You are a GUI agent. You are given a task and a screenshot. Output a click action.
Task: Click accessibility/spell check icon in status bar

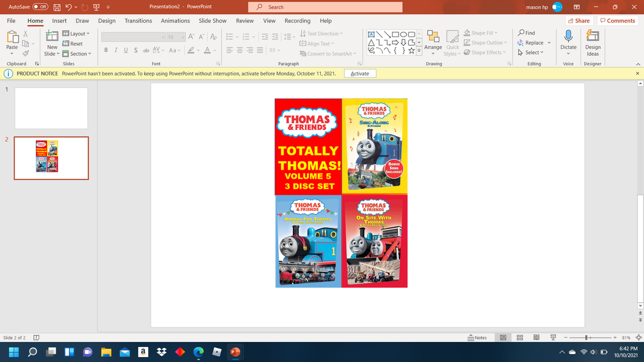(x=36, y=337)
